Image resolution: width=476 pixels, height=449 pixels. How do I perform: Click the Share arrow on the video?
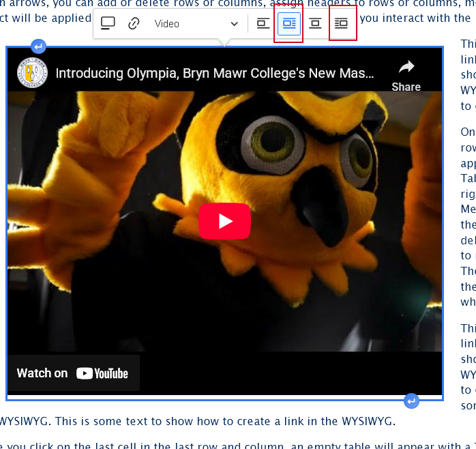pyautogui.click(x=406, y=76)
